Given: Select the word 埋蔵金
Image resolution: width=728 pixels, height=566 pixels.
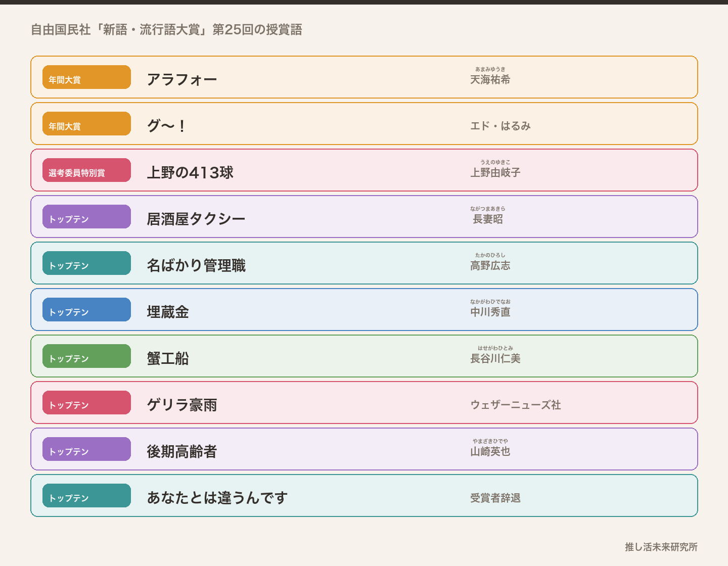Looking at the screenshot, I should click(168, 312).
